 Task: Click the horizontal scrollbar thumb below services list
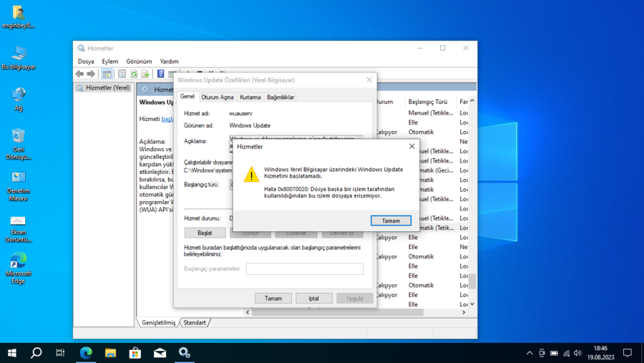tap(338, 312)
